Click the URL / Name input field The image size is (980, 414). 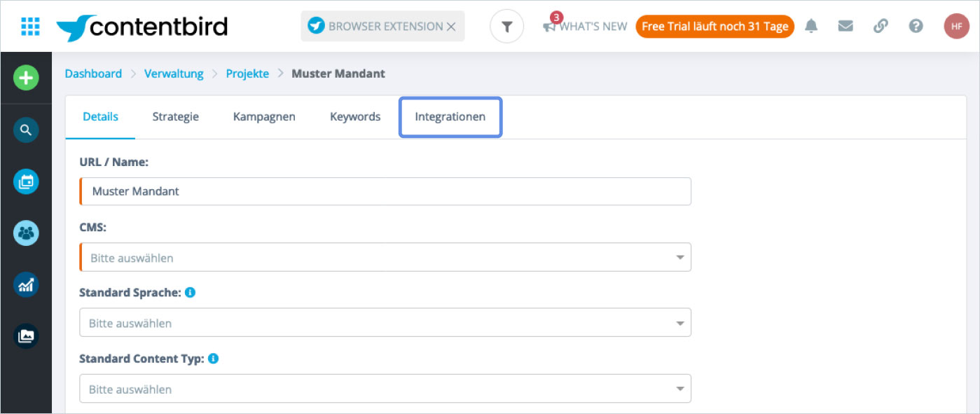coord(385,191)
